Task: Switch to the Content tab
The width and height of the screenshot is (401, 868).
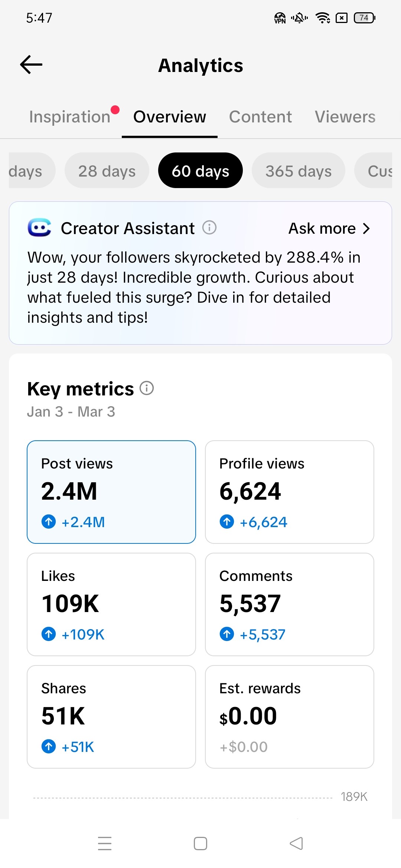Action: 260,117
